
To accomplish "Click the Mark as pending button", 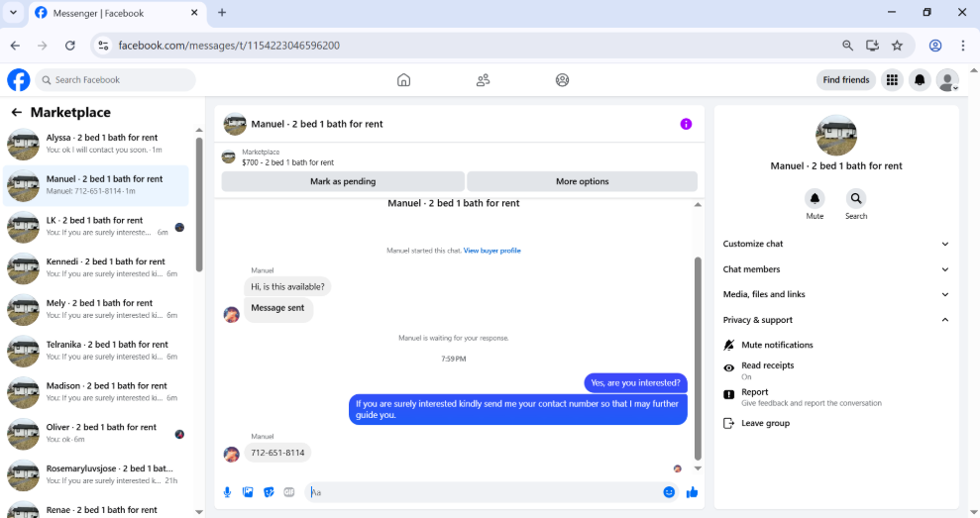I will click(343, 181).
